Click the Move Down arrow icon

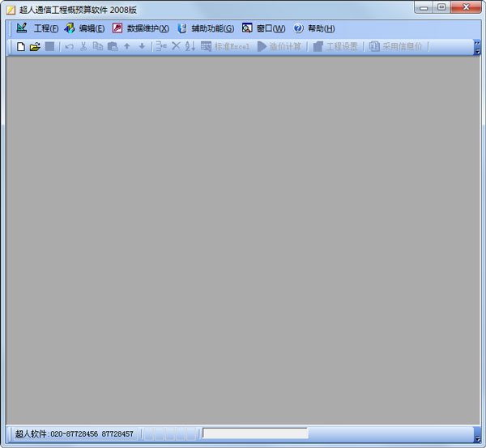(x=142, y=47)
